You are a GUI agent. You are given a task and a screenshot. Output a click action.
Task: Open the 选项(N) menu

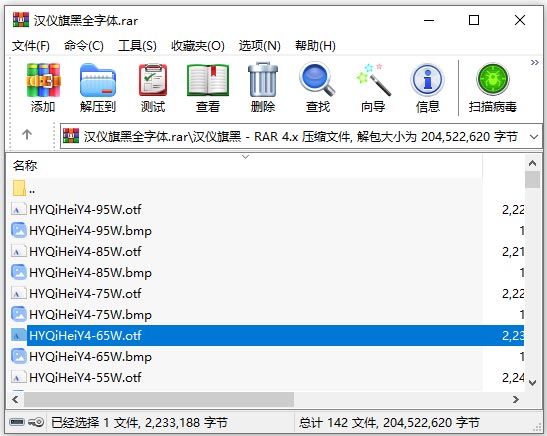[260, 46]
